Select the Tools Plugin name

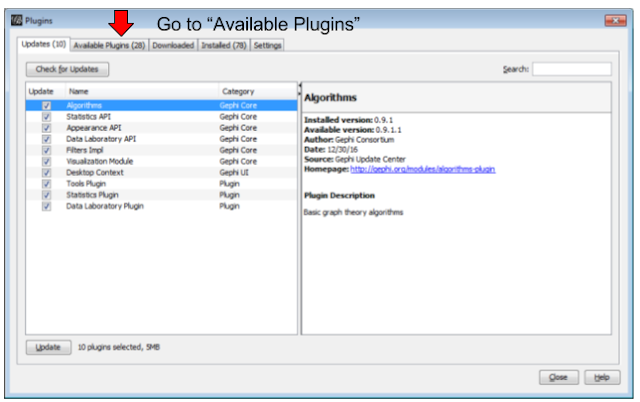click(86, 184)
